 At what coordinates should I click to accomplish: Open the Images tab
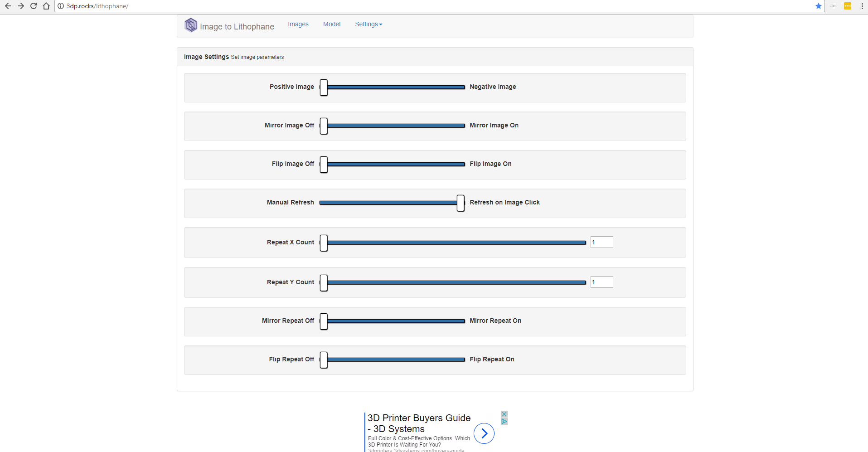point(298,24)
